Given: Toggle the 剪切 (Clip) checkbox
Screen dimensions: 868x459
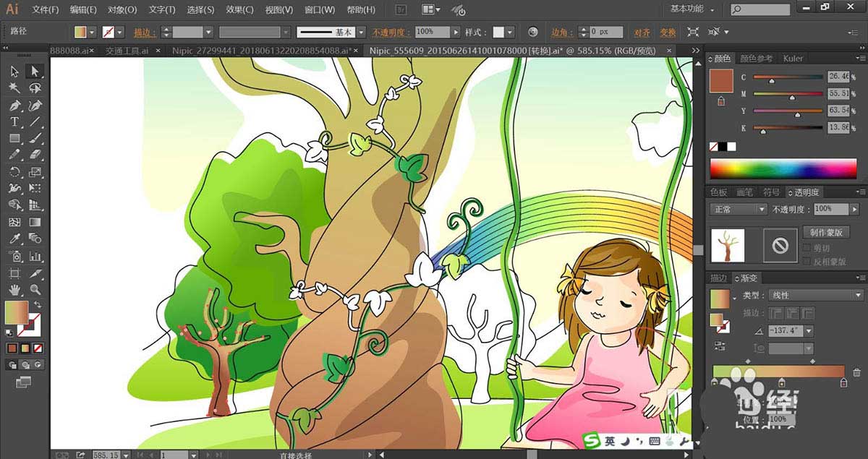Looking at the screenshot, I should tap(807, 249).
